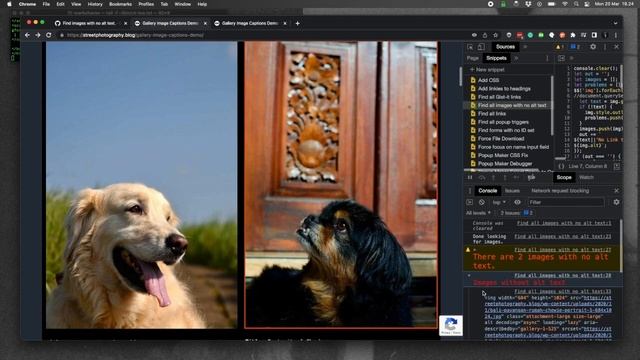Screen dimensions: 640x360
Task: Select the Snippets navigator tab
Action: (496, 58)
